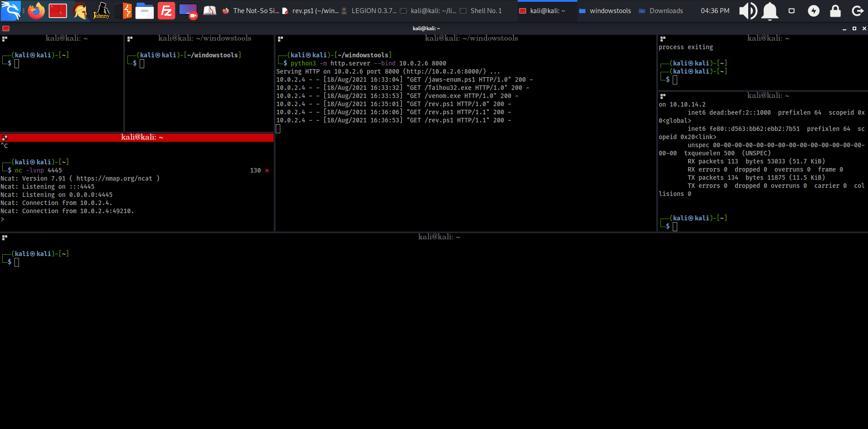Screen dimensions: 868x429
Task: Click the GET /venom.exe log line
Action: [397, 96]
